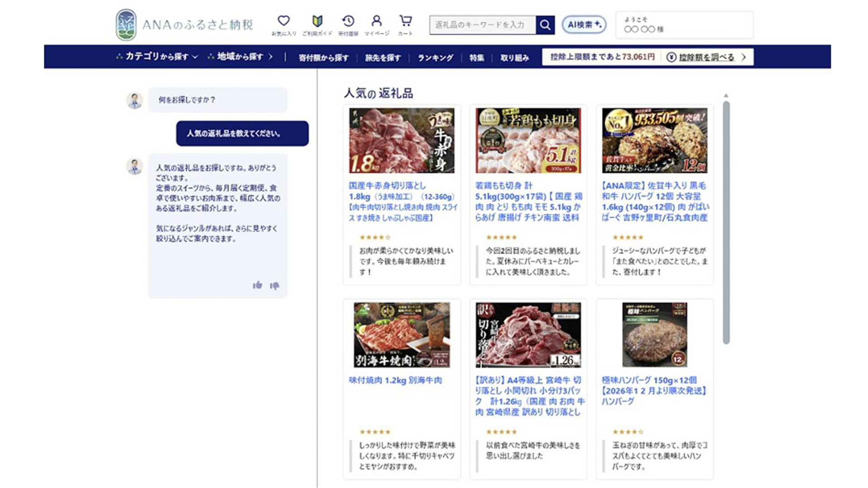Click the 控除上限額まであと73,061円 text
The image size is (868, 488).
pyautogui.click(x=602, y=57)
